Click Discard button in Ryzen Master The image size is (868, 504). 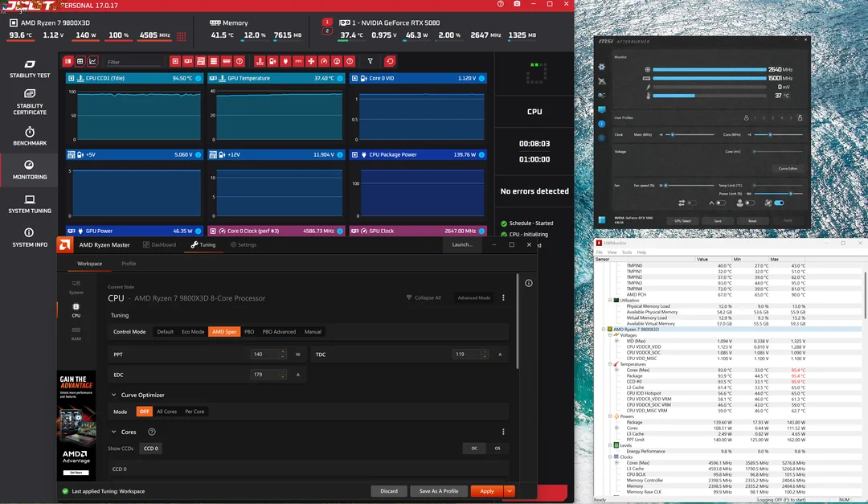(389, 491)
